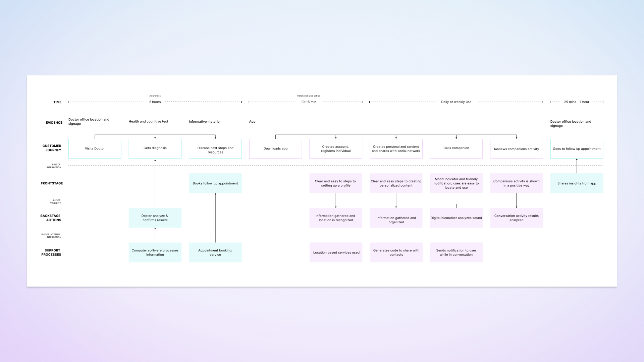Select the Visits Doctor journey box

[95, 148]
